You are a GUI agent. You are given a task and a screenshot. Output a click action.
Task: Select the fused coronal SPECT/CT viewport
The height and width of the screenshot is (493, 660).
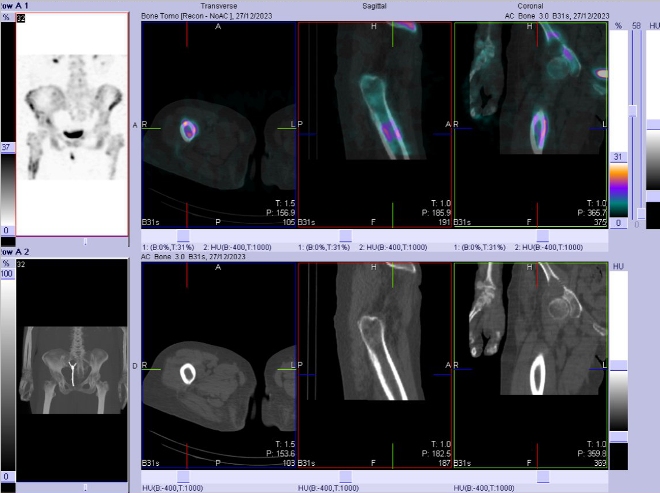(x=530, y=125)
